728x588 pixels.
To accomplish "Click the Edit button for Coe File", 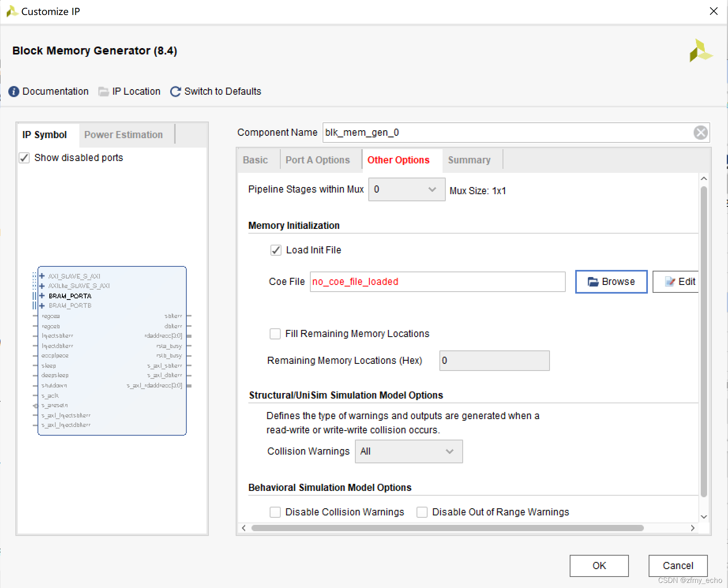I will (676, 282).
